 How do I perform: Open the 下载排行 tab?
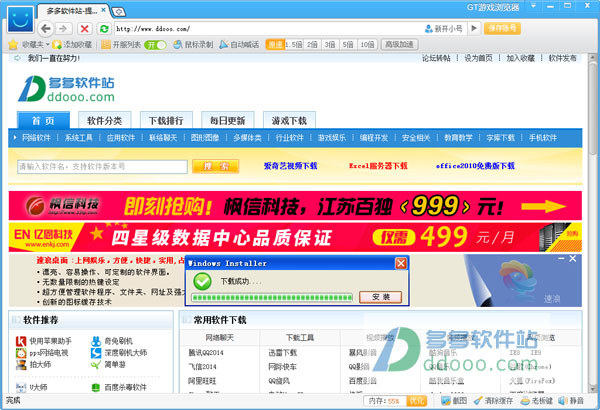166,121
